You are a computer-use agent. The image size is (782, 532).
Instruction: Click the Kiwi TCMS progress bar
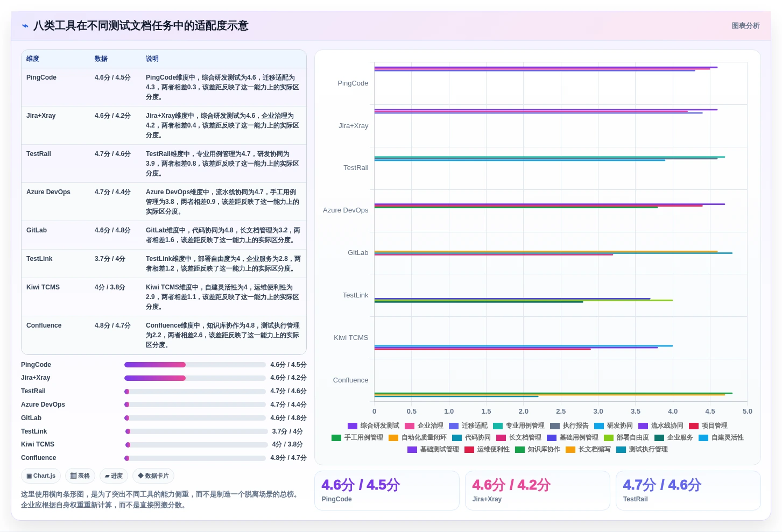pos(196,445)
